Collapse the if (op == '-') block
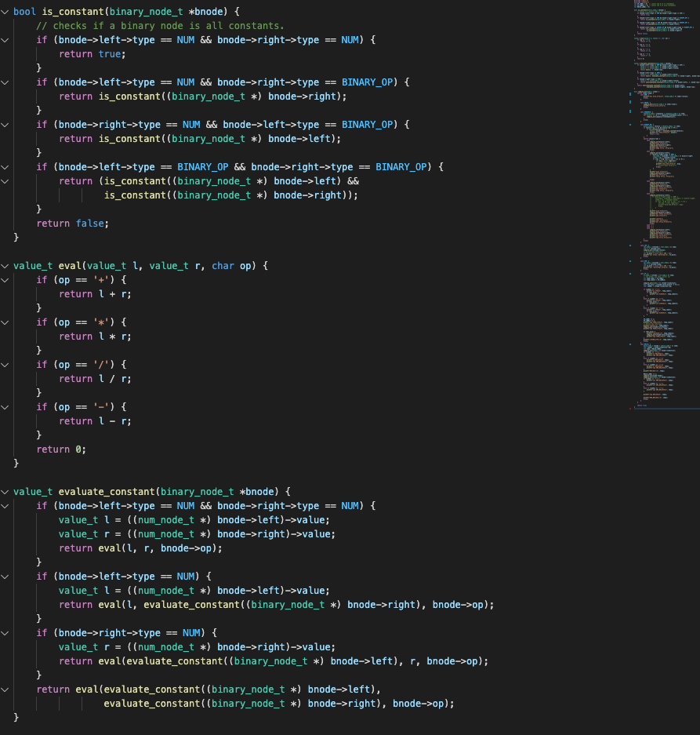 (x=5, y=407)
